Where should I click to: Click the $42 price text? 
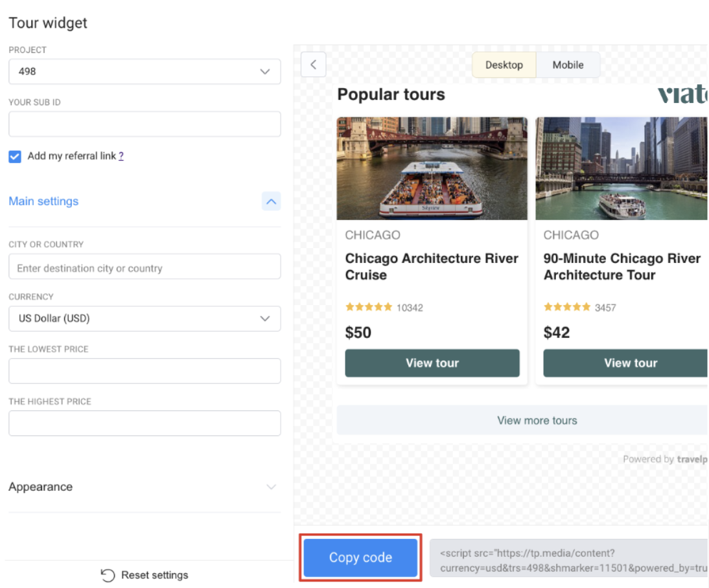[557, 333]
